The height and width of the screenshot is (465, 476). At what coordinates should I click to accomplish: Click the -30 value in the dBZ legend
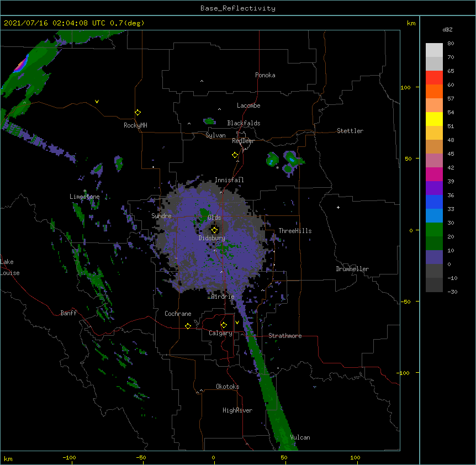coord(452,292)
